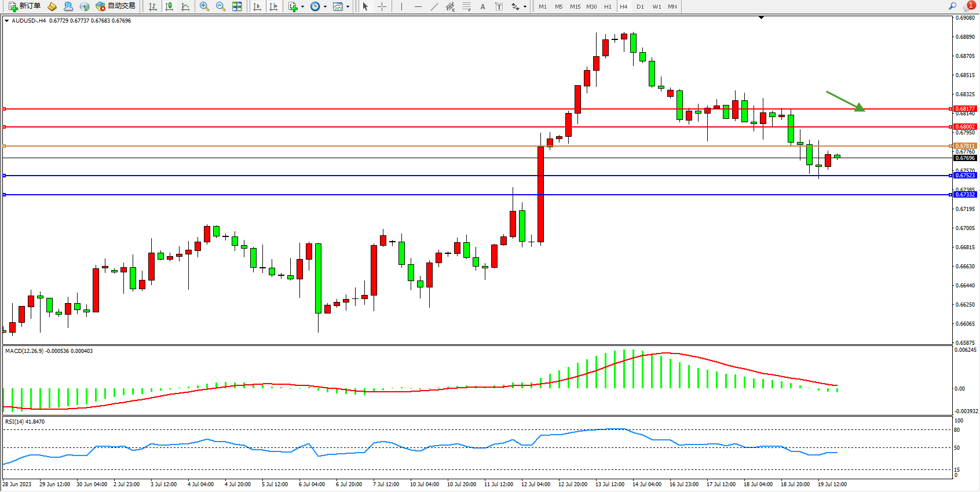The height and width of the screenshot is (492, 980).
Task: Select the red 0.68177 horizontal line label
Action: tap(965, 109)
